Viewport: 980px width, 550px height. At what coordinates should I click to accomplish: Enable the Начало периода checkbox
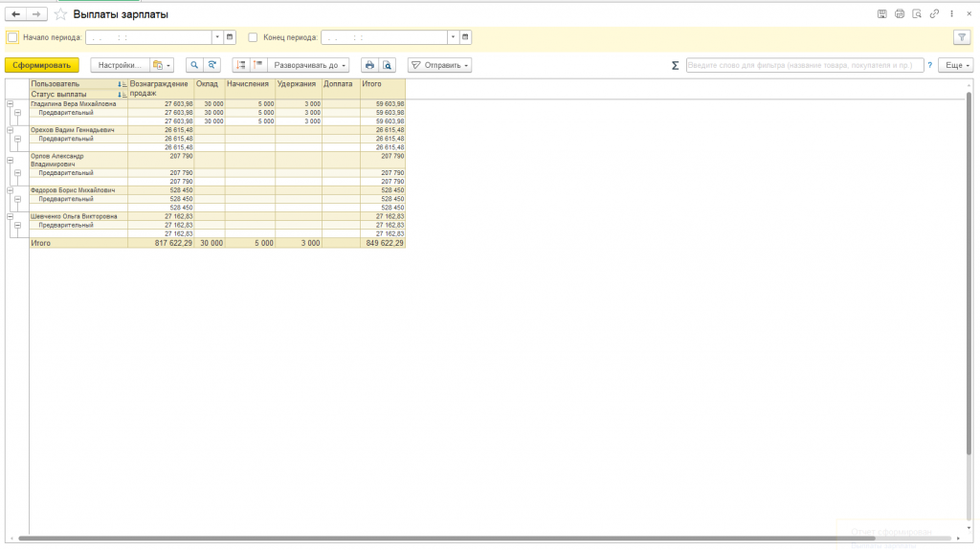point(12,37)
